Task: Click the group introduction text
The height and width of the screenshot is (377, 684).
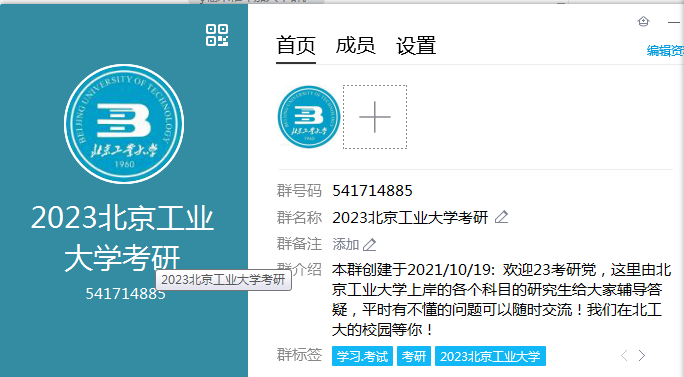Action: (x=501, y=299)
